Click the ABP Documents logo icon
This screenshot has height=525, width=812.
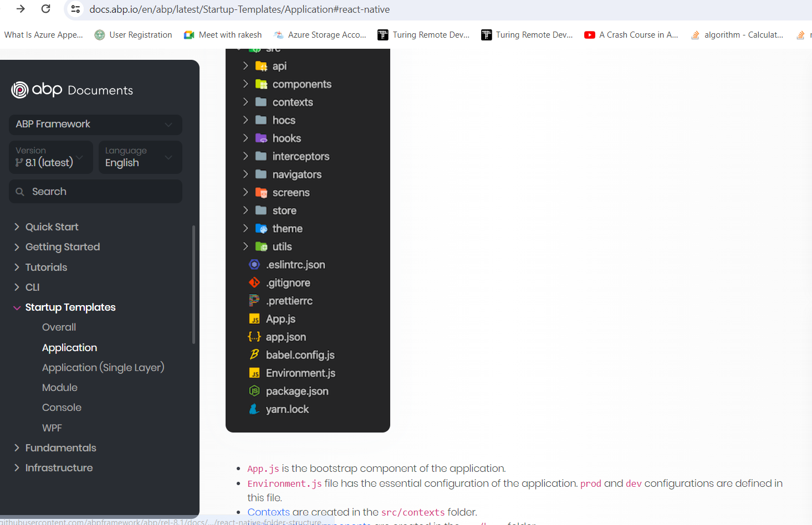pyautogui.click(x=19, y=90)
